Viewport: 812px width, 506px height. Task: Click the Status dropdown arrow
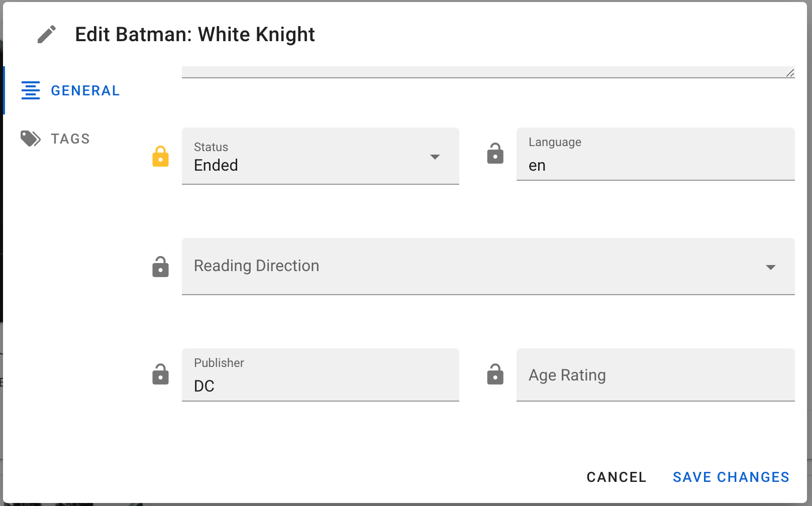pyautogui.click(x=435, y=157)
